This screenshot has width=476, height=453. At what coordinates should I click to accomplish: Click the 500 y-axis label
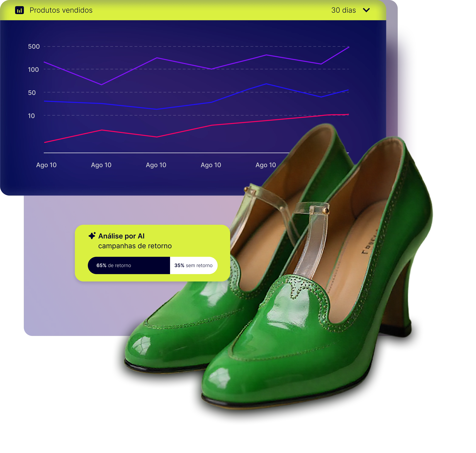point(34,46)
